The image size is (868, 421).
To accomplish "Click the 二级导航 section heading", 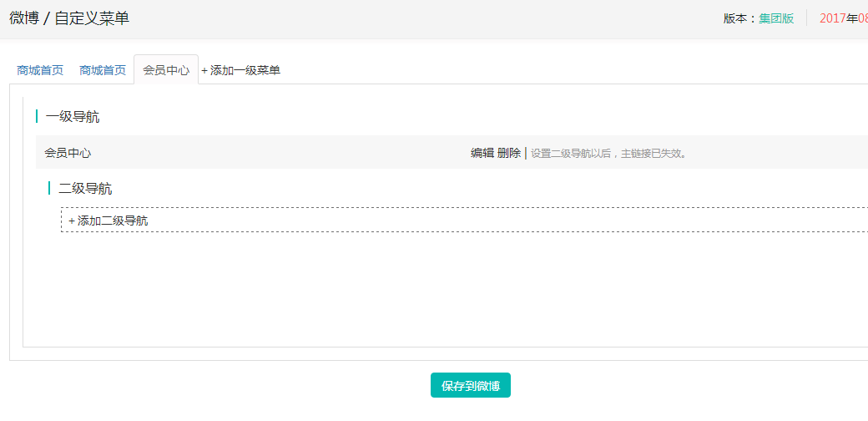I will pos(85,189).
